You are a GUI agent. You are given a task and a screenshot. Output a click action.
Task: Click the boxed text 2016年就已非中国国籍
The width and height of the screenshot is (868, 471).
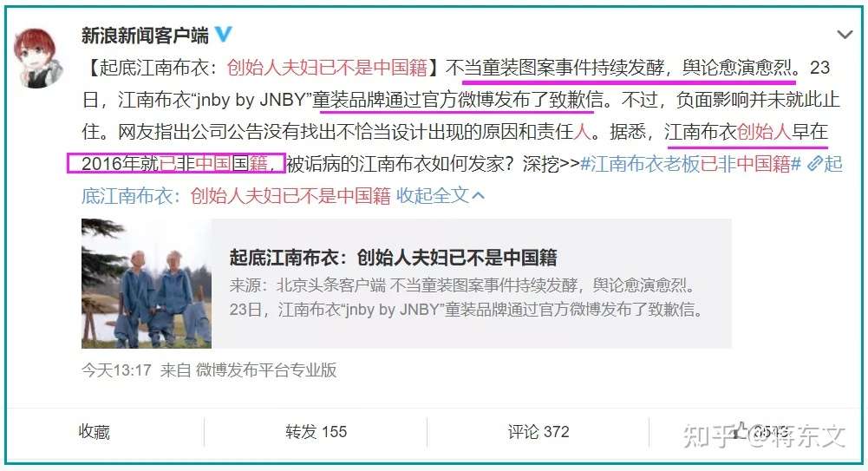click(x=176, y=164)
